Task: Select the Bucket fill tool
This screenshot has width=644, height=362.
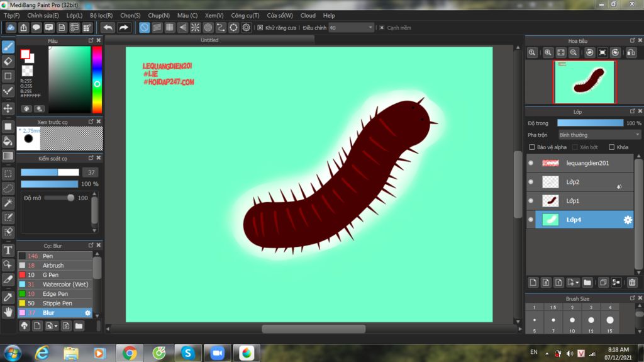Action: coord(8,141)
